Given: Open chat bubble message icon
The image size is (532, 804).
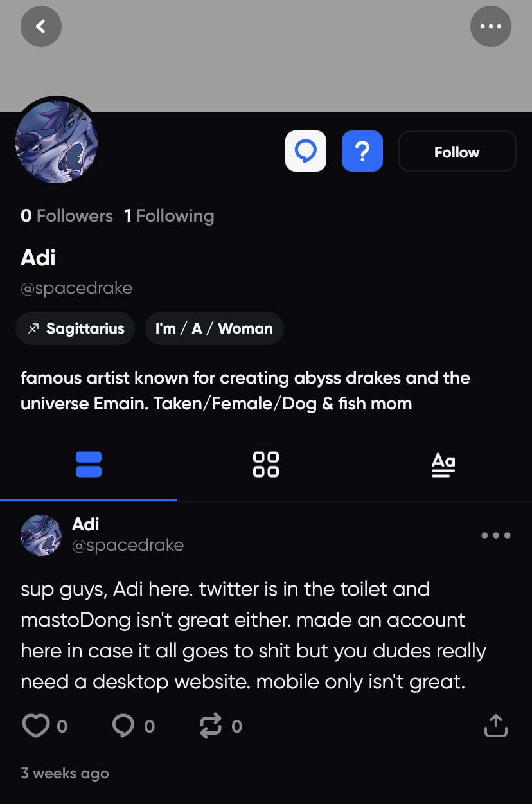Looking at the screenshot, I should (x=306, y=151).
